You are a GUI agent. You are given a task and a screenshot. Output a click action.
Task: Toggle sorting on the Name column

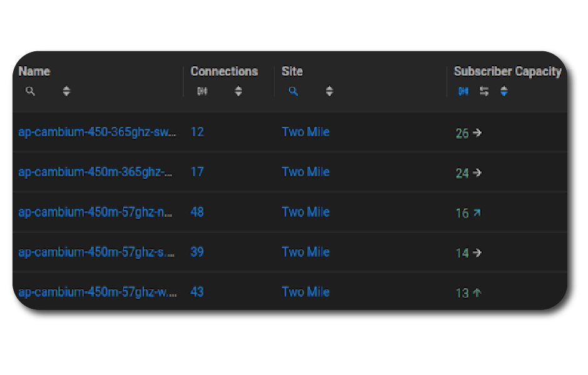pyautogui.click(x=66, y=91)
